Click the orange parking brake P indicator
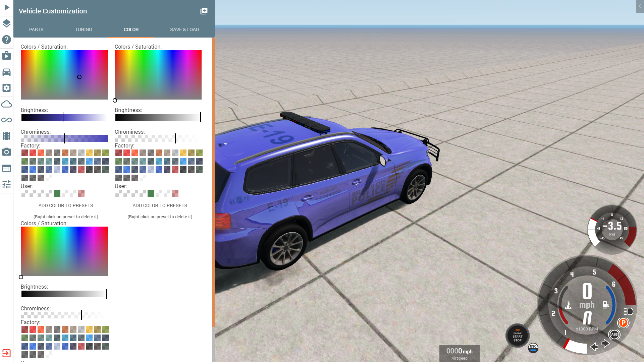This screenshot has height=362, width=644. pyautogui.click(x=623, y=323)
